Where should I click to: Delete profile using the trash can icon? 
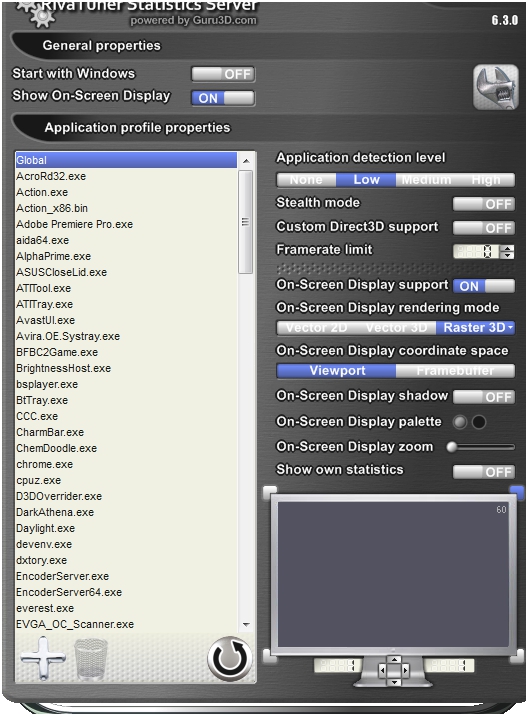click(x=91, y=658)
